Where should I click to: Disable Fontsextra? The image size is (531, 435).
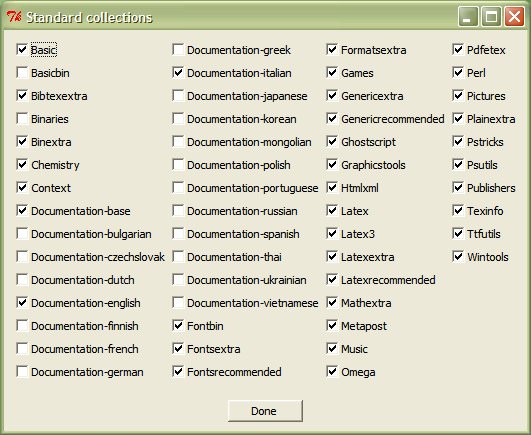(178, 349)
